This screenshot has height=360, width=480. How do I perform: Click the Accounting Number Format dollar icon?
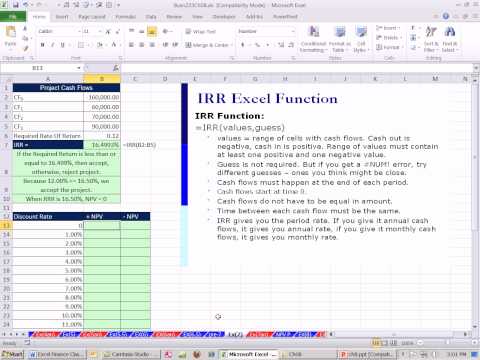pos(243,45)
